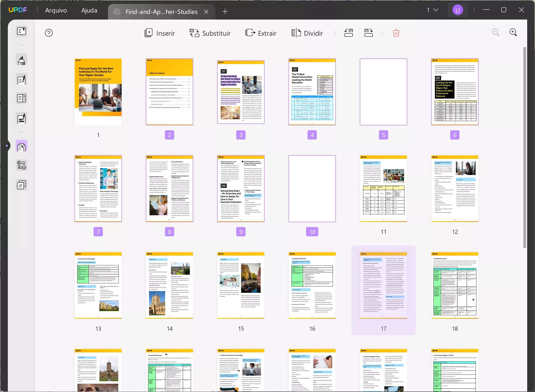Open the Arquivo menu

coord(56,10)
